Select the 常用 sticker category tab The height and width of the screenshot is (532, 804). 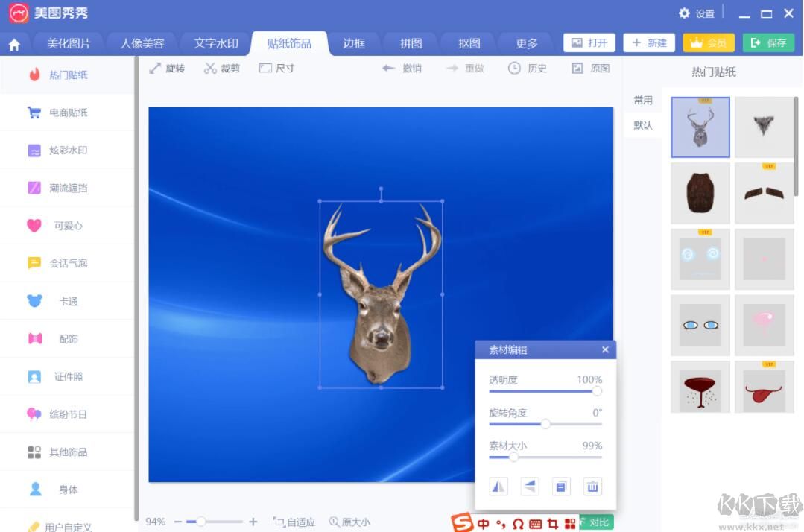pyautogui.click(x=642, y=100)
